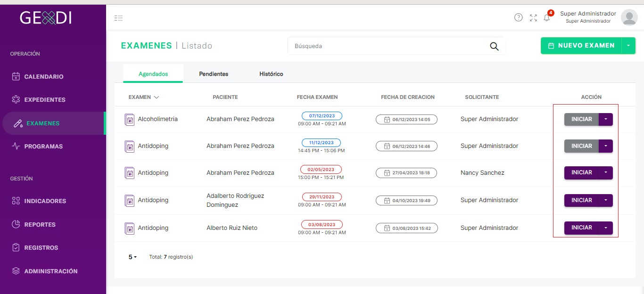Image resolution: width=644 pixels, height=294 pixels.
Task: Open the page size selector showing 5
Action: tap(132, 257)
